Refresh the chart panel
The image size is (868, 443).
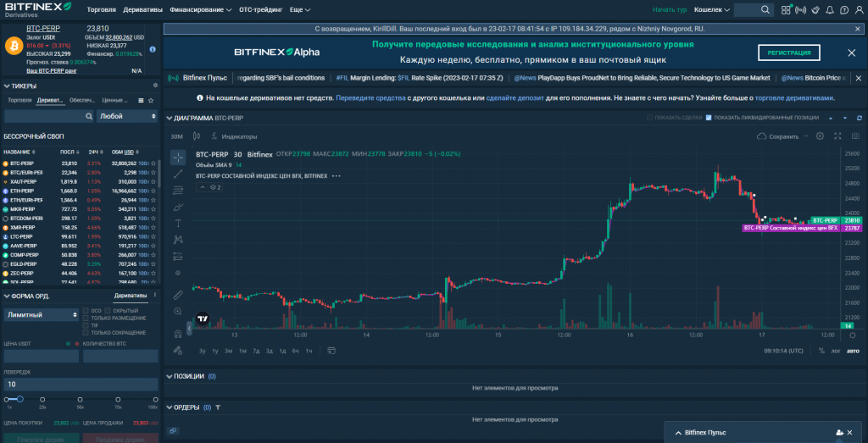(860, 118)
